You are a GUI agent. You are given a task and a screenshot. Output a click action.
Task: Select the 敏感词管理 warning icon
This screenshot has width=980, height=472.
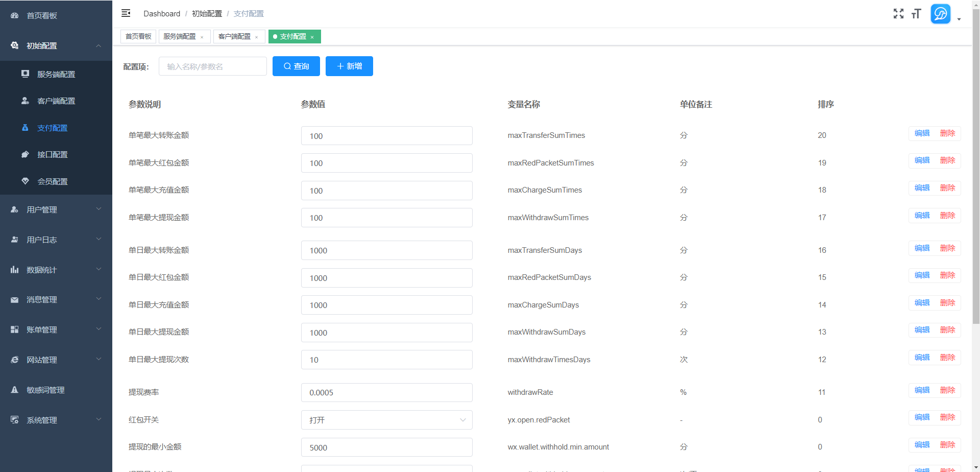(14, 389)
